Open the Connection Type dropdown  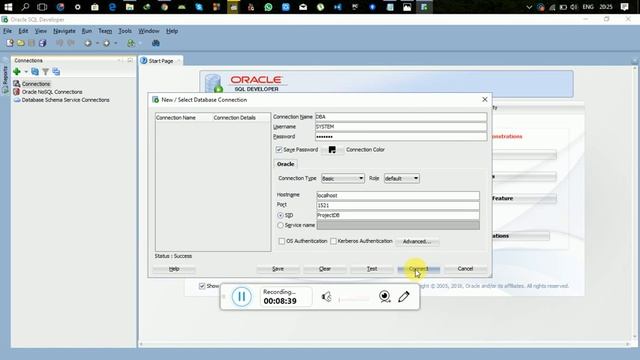pyautogui.click(x=342, y=178)
